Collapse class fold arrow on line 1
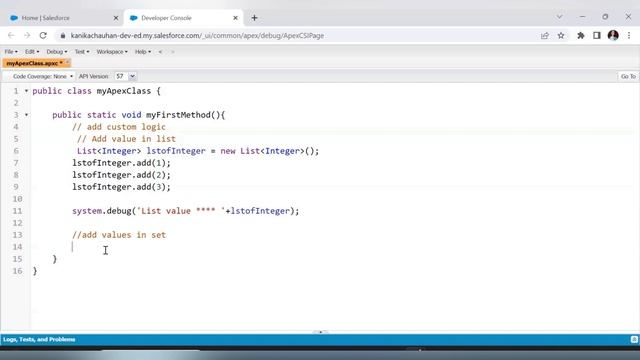 coord(27,91)
